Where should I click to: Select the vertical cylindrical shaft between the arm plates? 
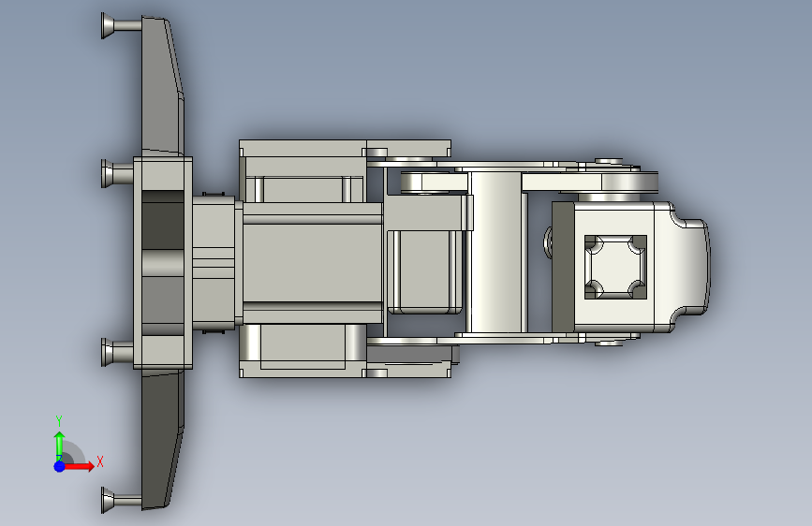[x=495, y=253]
